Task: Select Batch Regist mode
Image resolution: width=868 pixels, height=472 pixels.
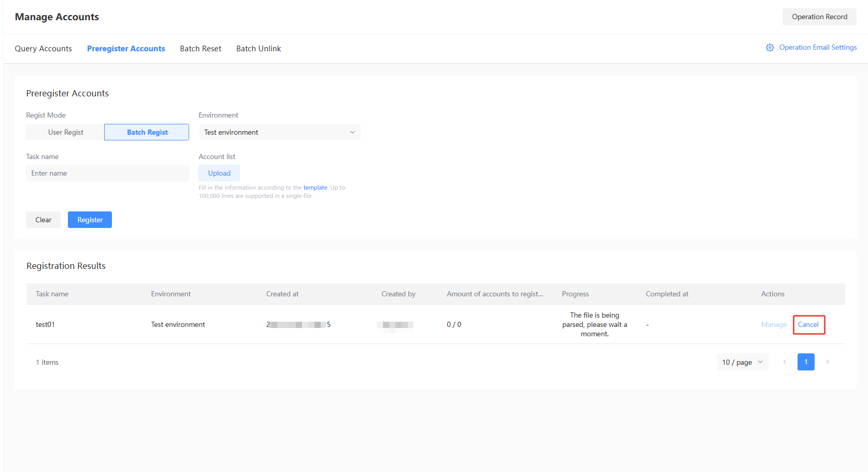Action: point(147,132)
